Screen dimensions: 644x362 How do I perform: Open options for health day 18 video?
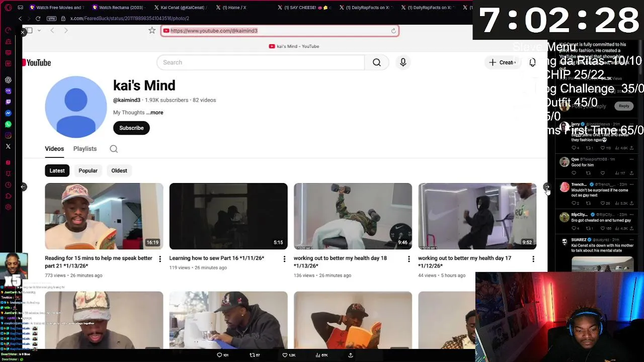point(409,259)
